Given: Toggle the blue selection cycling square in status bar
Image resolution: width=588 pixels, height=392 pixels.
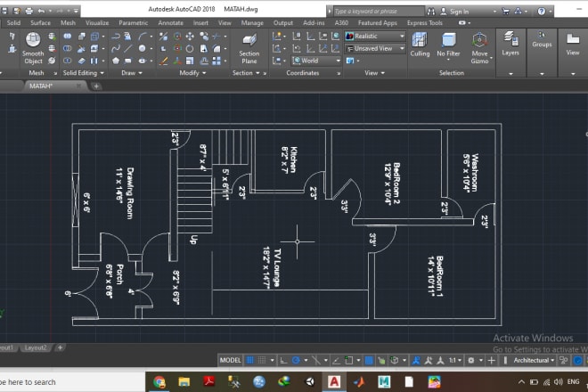Looking at the screenshot, I should click(369, 361).
